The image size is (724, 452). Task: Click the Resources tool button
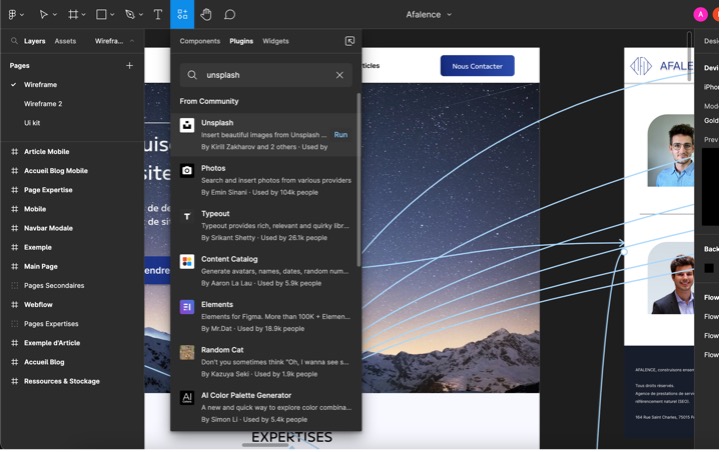click(x=182, y=14)
